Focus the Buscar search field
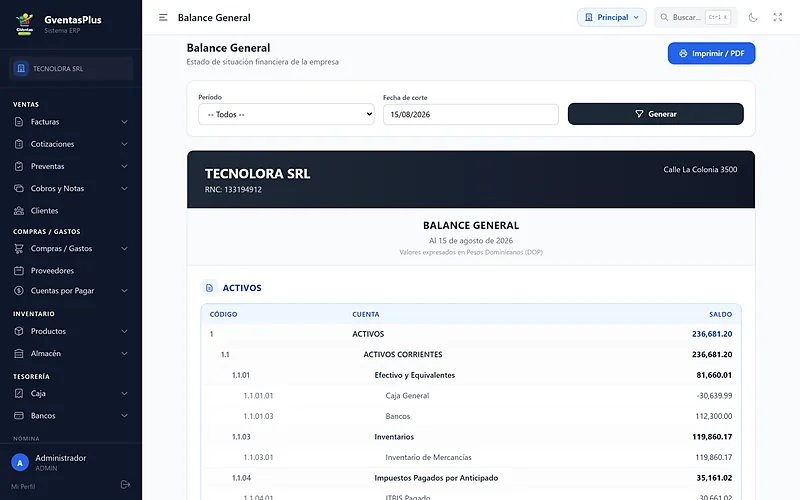The width and height of the screenshot is (800, 500). click(696, 17)
